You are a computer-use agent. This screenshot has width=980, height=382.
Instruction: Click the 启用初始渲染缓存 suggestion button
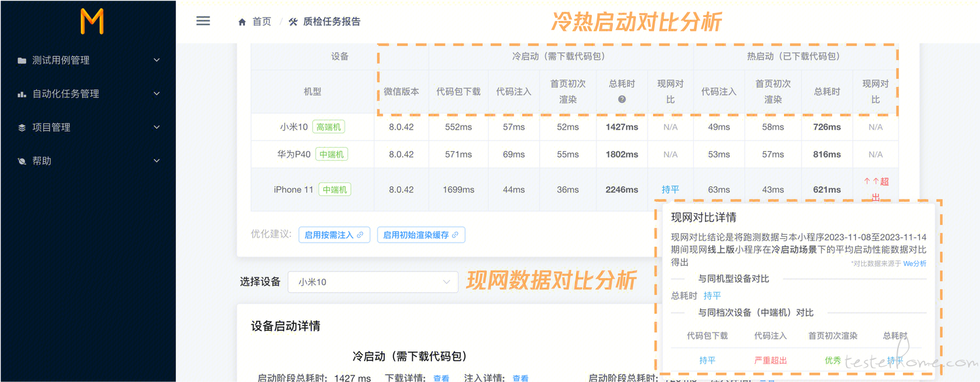(421, 235)
